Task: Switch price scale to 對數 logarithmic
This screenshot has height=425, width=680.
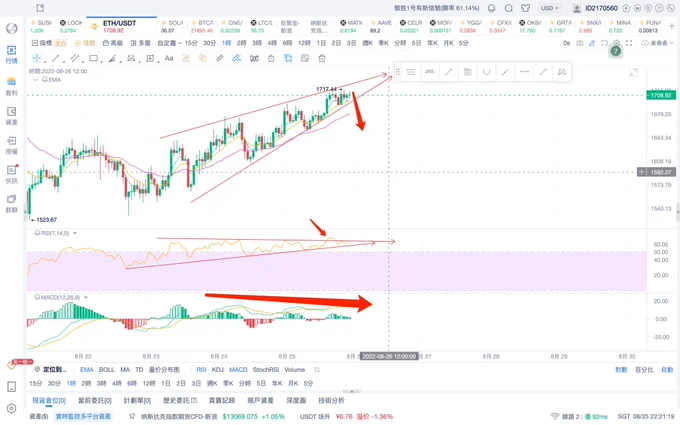Action: [x=621, y=369]
